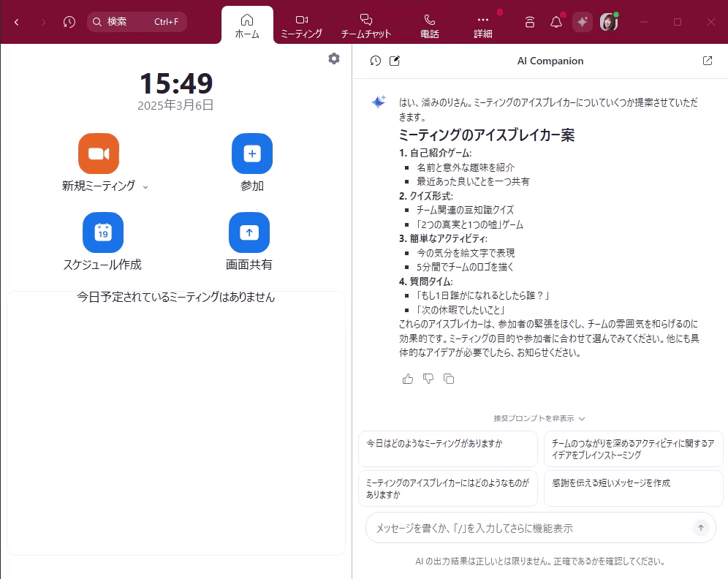Click the 検索 search field

[137, 22]
